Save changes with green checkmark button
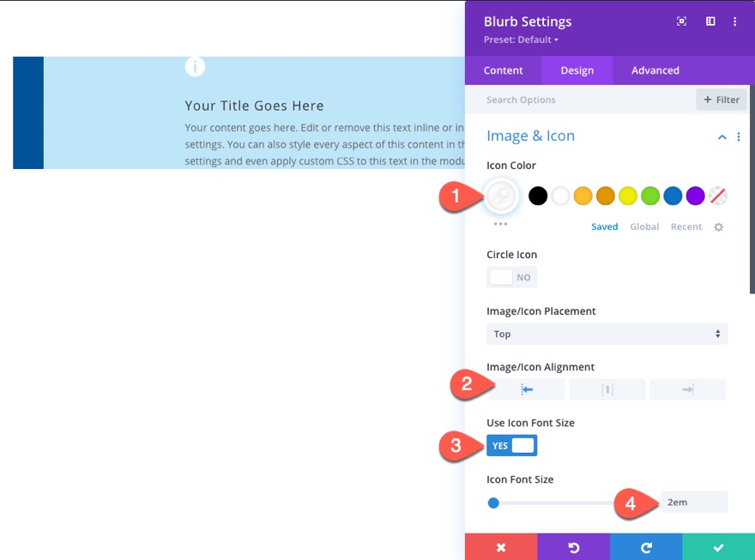Screen dimensions: 755x560 pyautogui.click(x=718, y=547)
